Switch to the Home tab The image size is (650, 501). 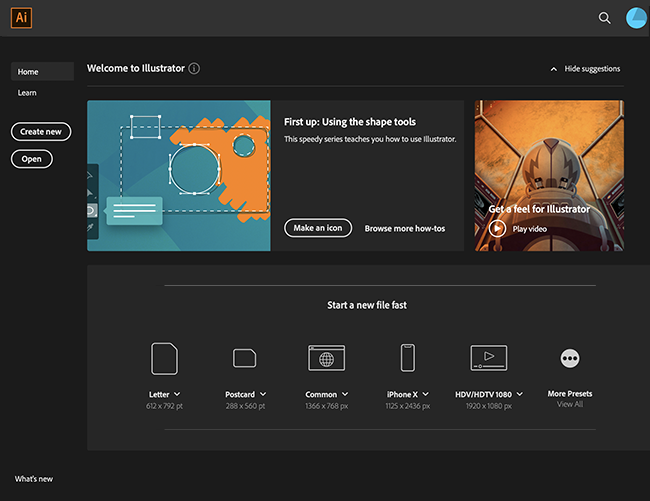[42, 72]
